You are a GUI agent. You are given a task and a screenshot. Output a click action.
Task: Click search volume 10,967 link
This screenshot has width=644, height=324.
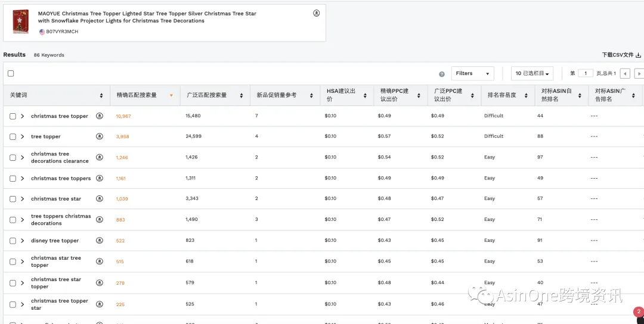point(123,116)
